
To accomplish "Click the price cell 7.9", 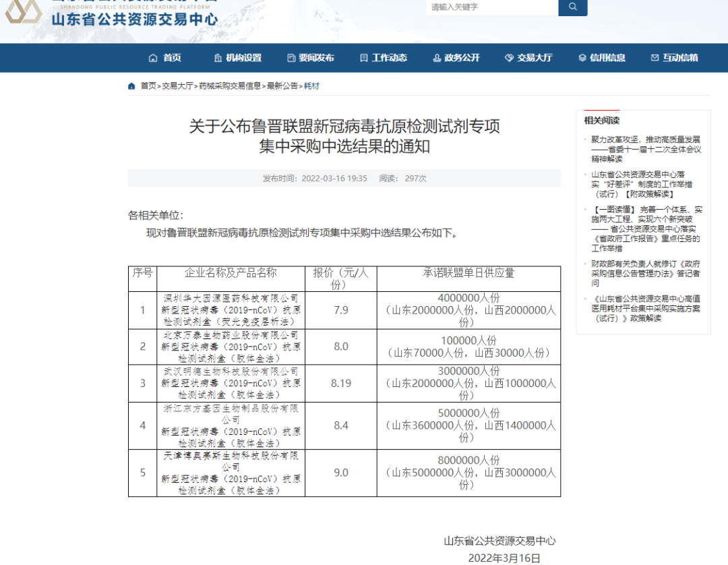I will click(x=341, y=310).
